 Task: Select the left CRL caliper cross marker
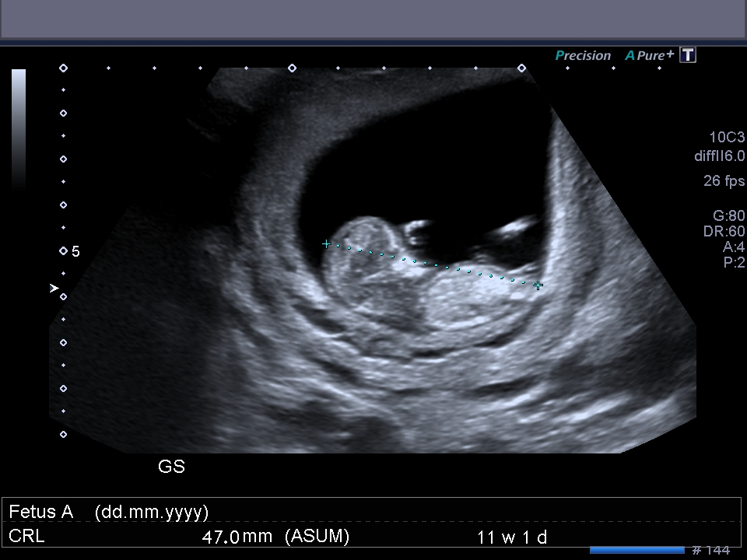pyautogui.click(x=327, y=244)
